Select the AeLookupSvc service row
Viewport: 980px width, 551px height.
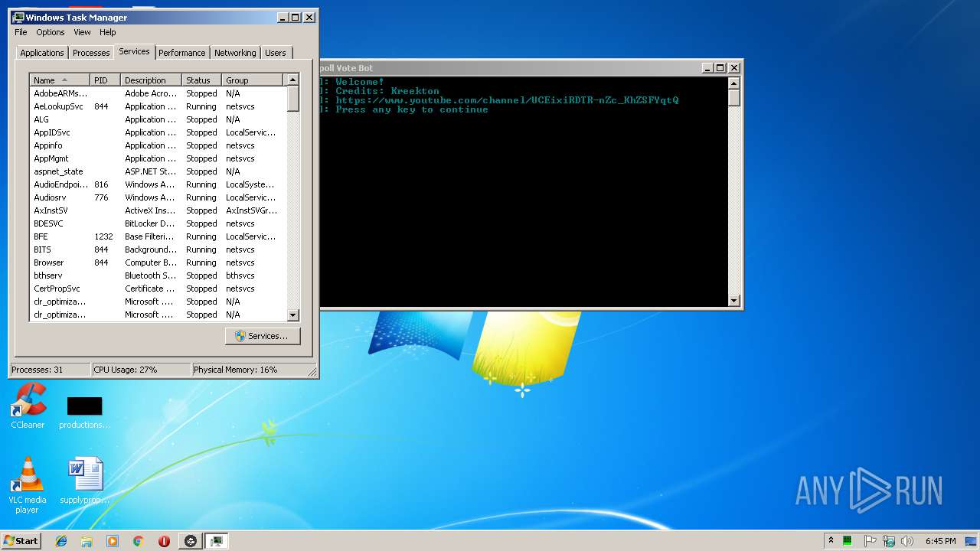158,106
